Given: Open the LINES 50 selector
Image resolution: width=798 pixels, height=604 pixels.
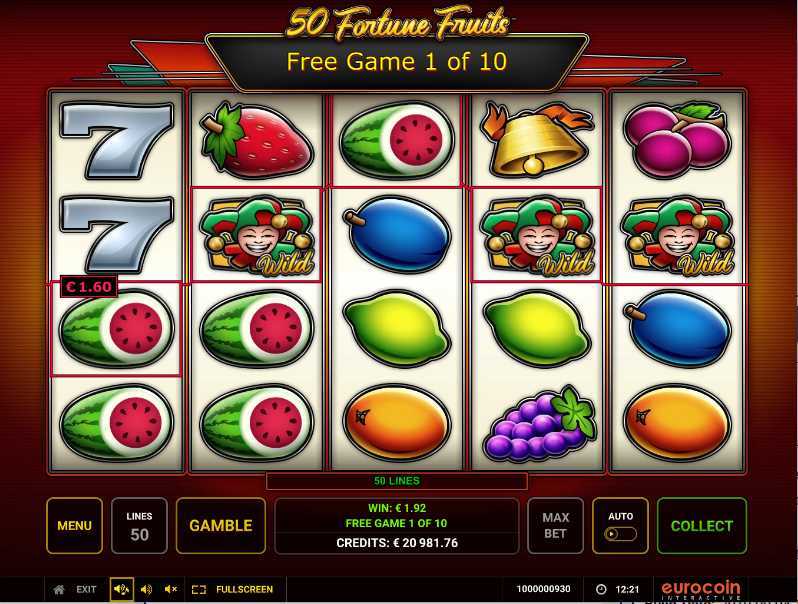Looking at the screenshot, I should coord(139,526).
